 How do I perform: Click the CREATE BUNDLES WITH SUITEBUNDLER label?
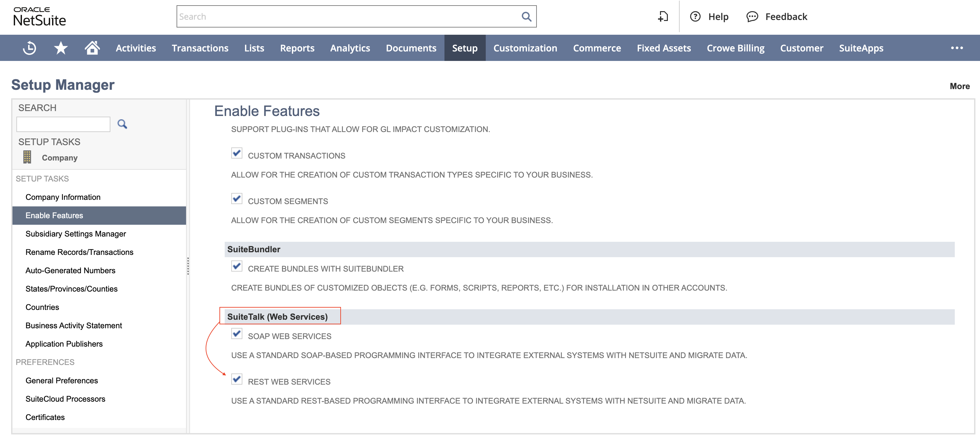point(326,269)
